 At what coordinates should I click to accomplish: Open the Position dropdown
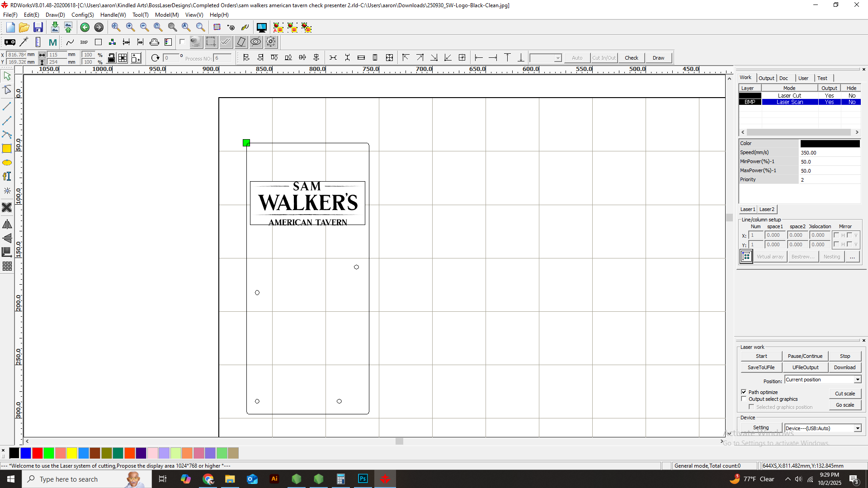857,380
